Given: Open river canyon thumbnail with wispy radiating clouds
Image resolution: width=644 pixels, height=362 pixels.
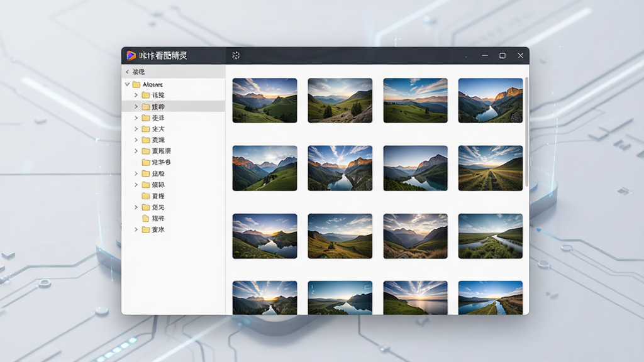Looking at the screenshot, I should click(x=340, y=168).
